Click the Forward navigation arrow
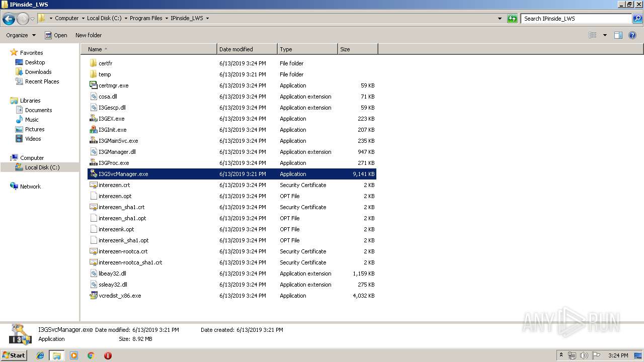This screenshot has height=362, width=644. point(23,19)
